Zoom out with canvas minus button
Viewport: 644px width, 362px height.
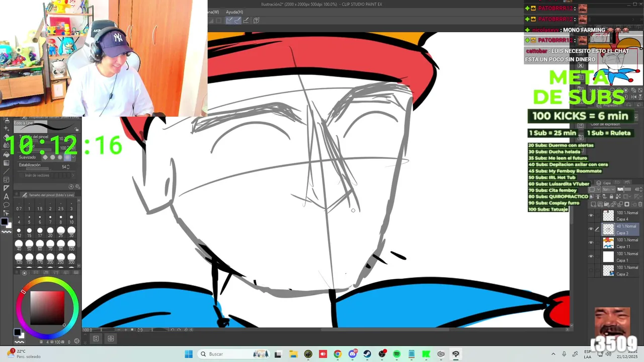[x=119, y=330]
